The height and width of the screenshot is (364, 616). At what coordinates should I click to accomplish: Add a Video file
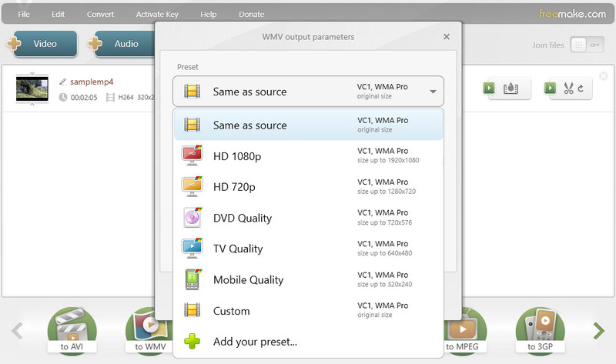(45, 44)
